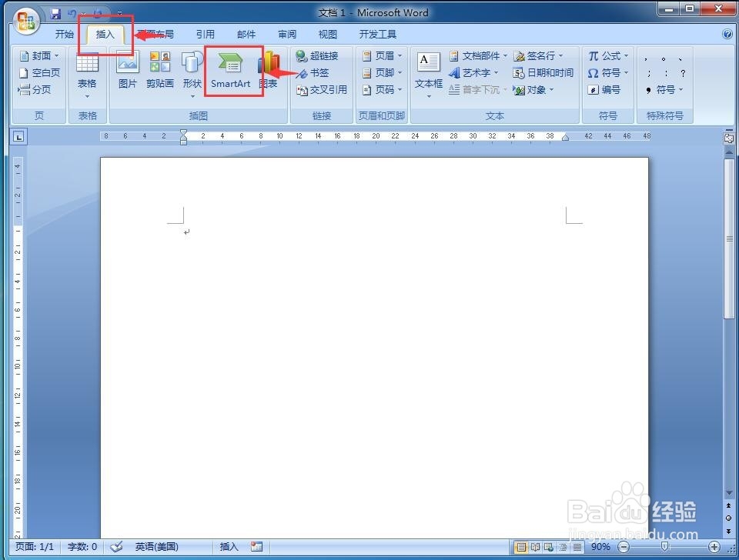
Task: Click page count 页面: 1/1 in status bar
Action: tap(35, 546)
